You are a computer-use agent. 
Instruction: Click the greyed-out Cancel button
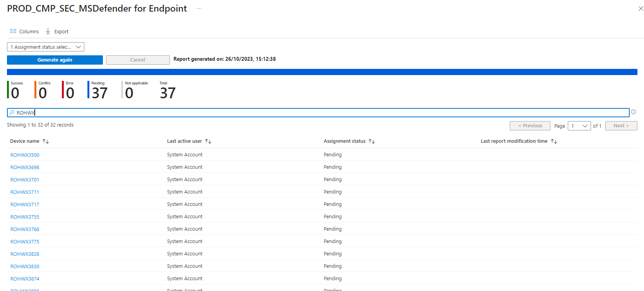coord(138,60)
